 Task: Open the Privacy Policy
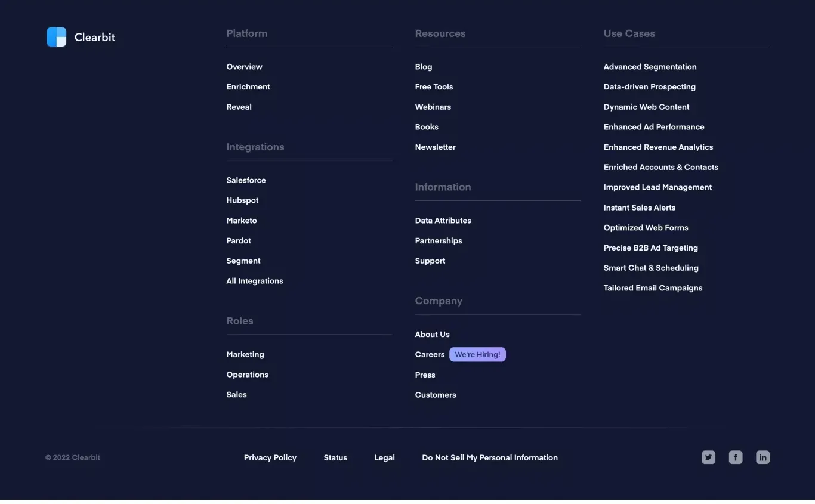click(x=270, y=458)
